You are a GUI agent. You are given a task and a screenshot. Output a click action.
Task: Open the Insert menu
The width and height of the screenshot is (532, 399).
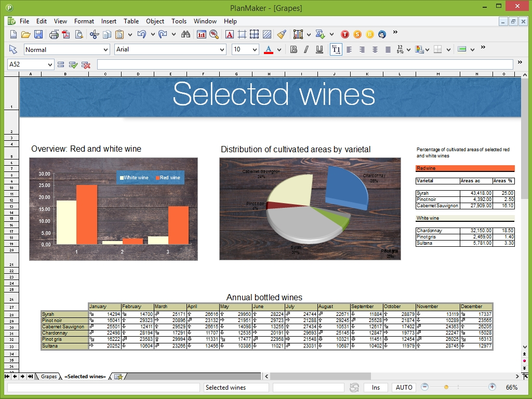click(x=109, y=21)
